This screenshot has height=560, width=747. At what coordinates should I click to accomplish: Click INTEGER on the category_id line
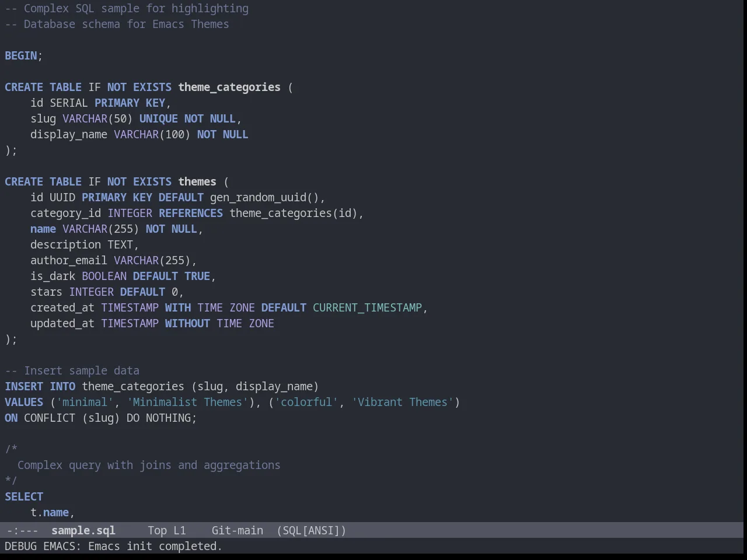(130, 213)
